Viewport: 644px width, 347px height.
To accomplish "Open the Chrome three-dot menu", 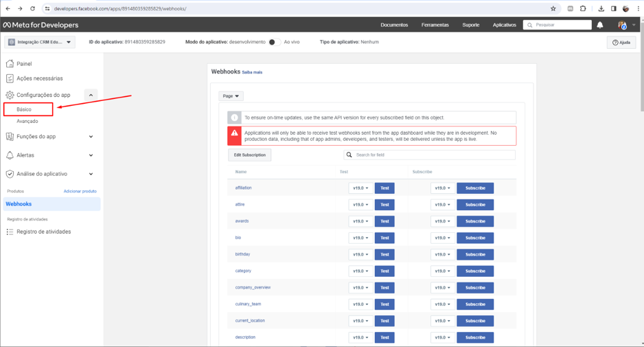I will click(639, 8).
